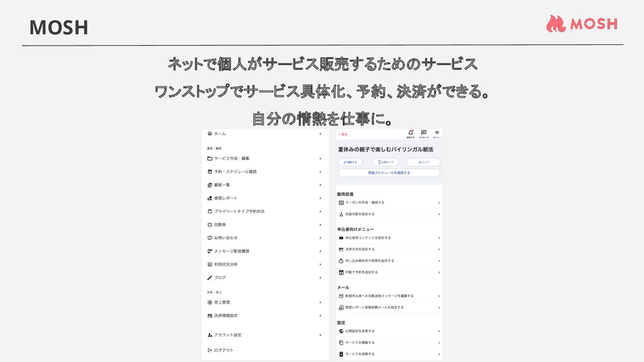Screen dimensions: 644x362
Task: Click the coupon icon for クーポンを作成・確認する
Action: tap(341, 202)
